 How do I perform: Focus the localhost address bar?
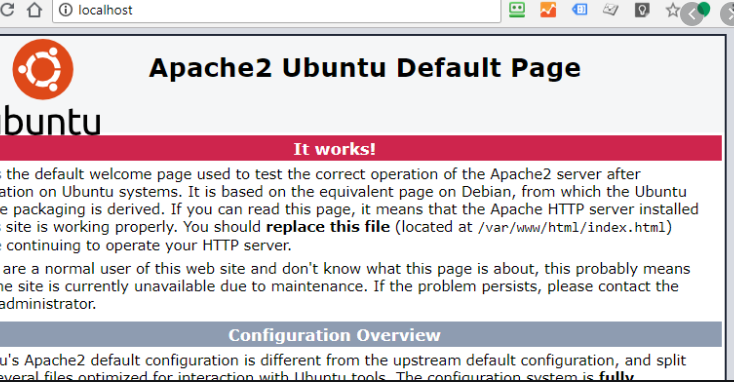coord(277,10)
